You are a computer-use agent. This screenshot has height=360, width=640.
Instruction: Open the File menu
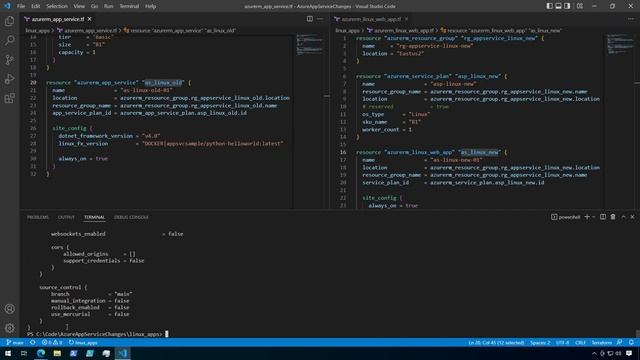(x=21, y=6)
